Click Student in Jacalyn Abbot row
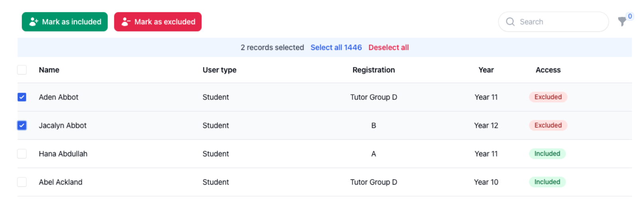 coord(215,125)
